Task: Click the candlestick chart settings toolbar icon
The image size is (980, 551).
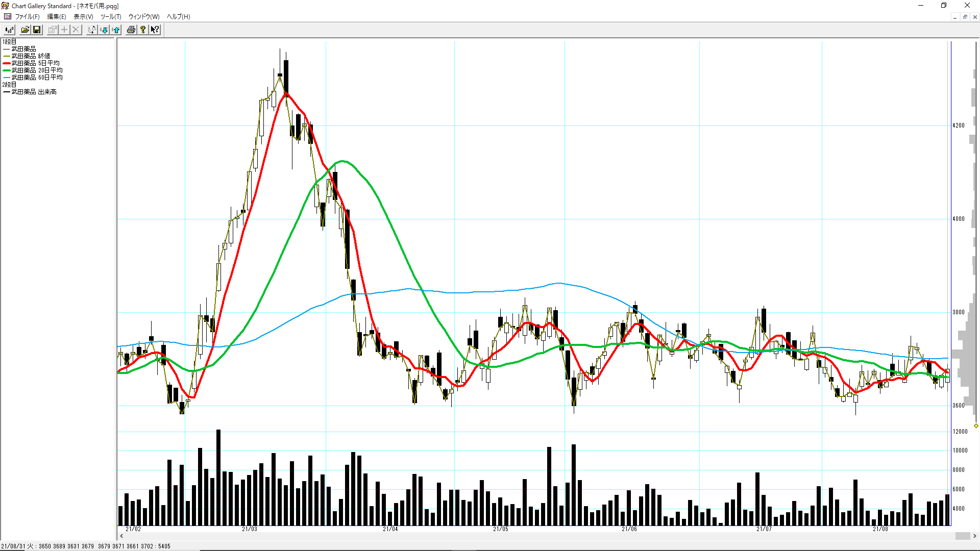Action: tap(9, 30)
